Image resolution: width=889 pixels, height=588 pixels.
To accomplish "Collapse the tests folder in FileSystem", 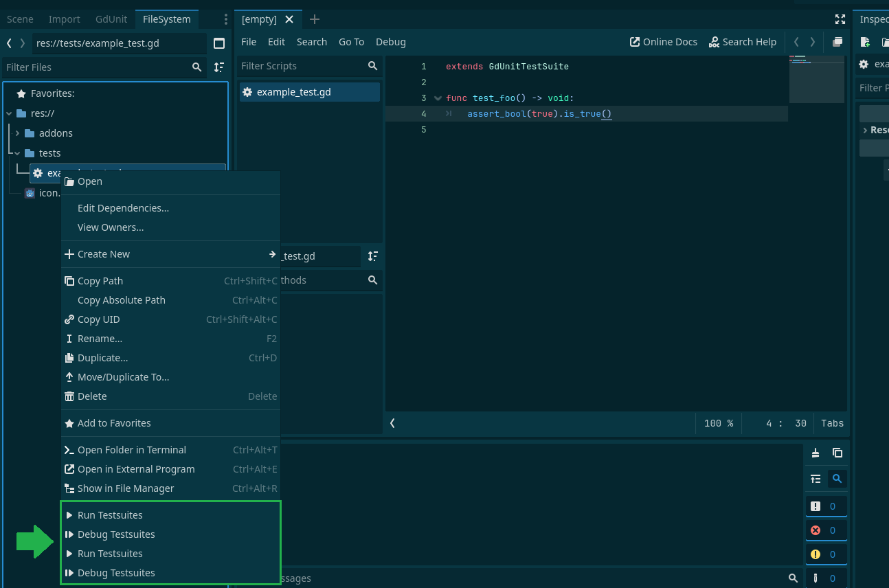I will (16, 152).
